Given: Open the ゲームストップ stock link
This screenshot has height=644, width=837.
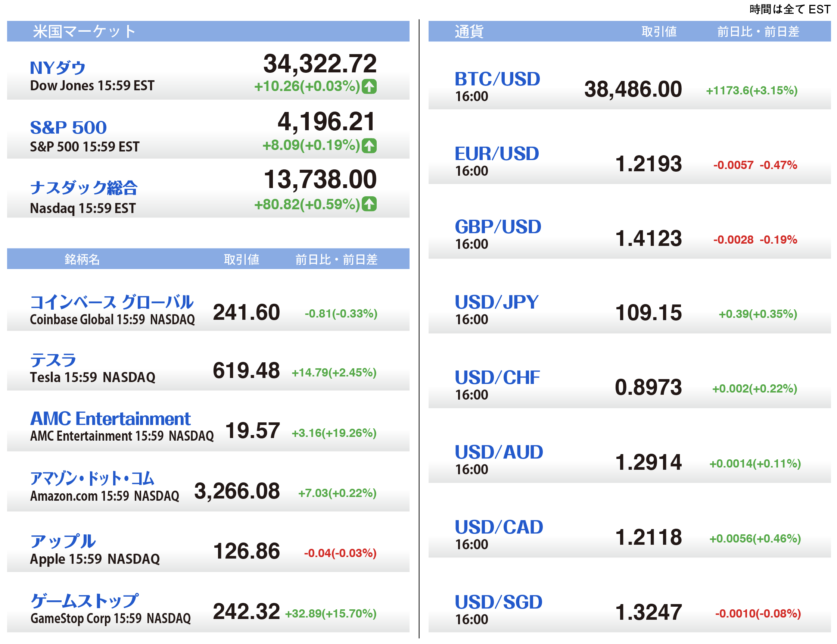Looking at the screenshot, I should click(x=84, y=601).
